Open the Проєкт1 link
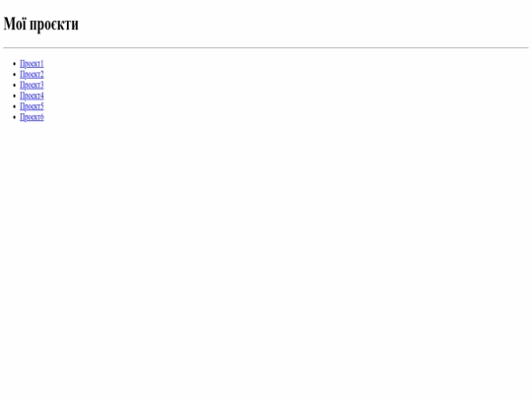Image resolution: width=532 pixels, height=399 pixels. coord(32,64)
